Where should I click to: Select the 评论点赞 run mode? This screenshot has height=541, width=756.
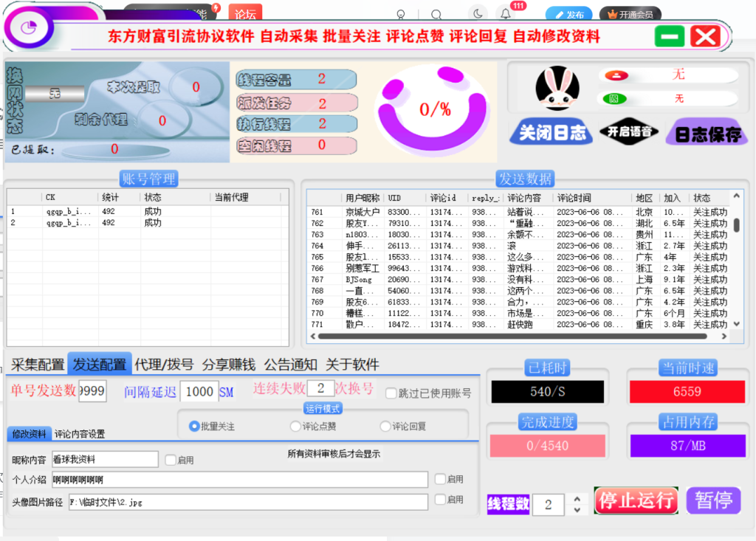(295, 425)
